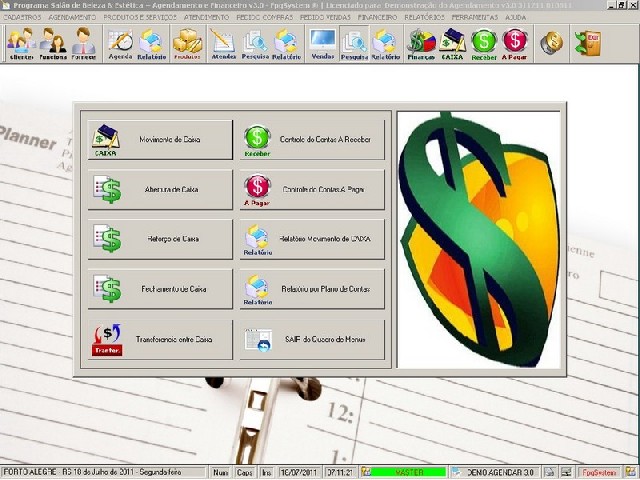
Task: Click the Reforço de Caixa button
Action: [160, 239]
